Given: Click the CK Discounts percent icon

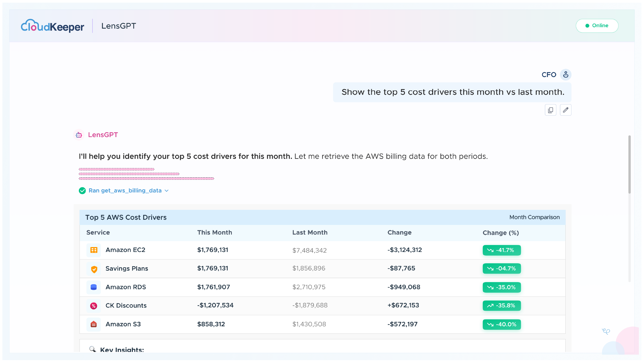Looking at the screenshot, I should pos(94,306).
